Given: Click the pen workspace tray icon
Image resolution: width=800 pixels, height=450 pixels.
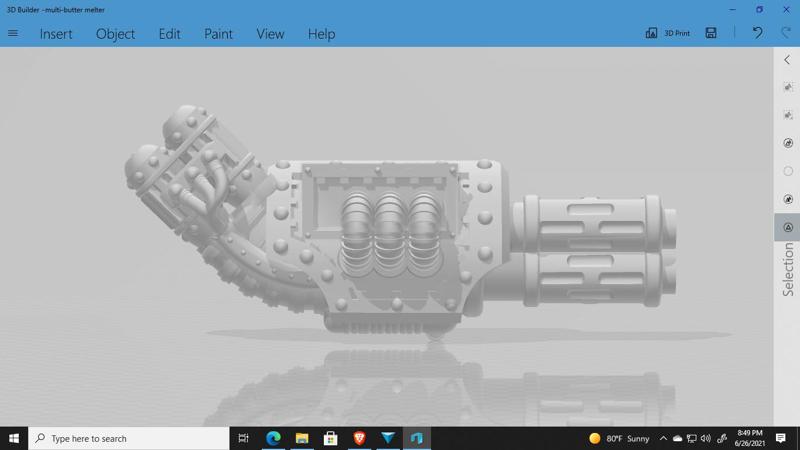Looking at the screenshot, I should pos(721,438).
